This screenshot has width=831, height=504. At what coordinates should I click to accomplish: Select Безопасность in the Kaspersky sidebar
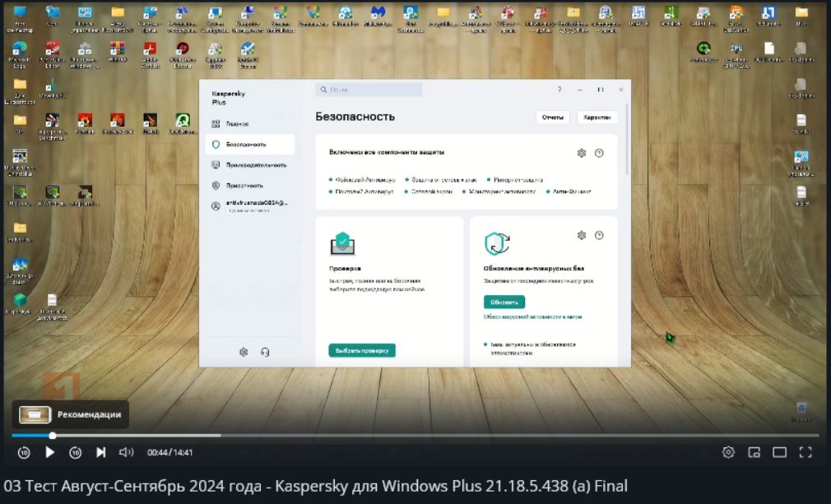tap(249, 144)
